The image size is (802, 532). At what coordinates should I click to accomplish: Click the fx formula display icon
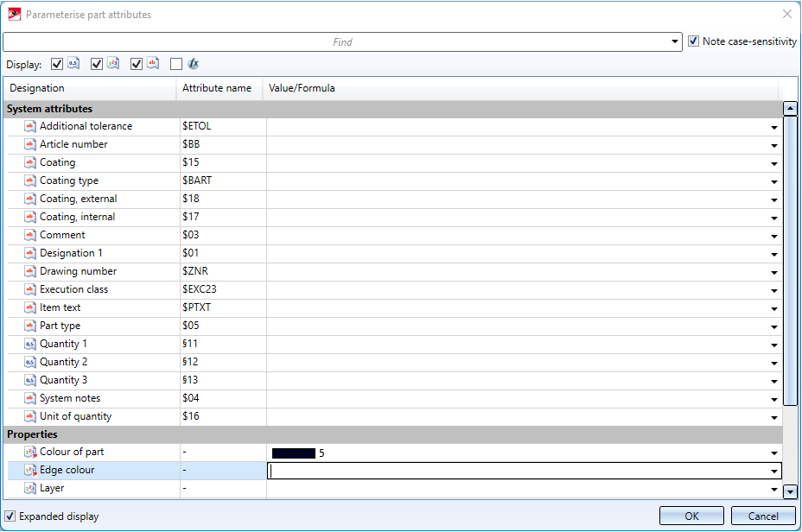pyautogui.click(x=193, y=64)
